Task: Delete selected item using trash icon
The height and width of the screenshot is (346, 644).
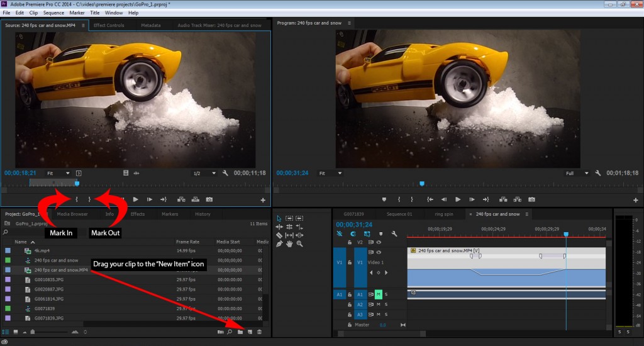Action: (x=259, y=332)
